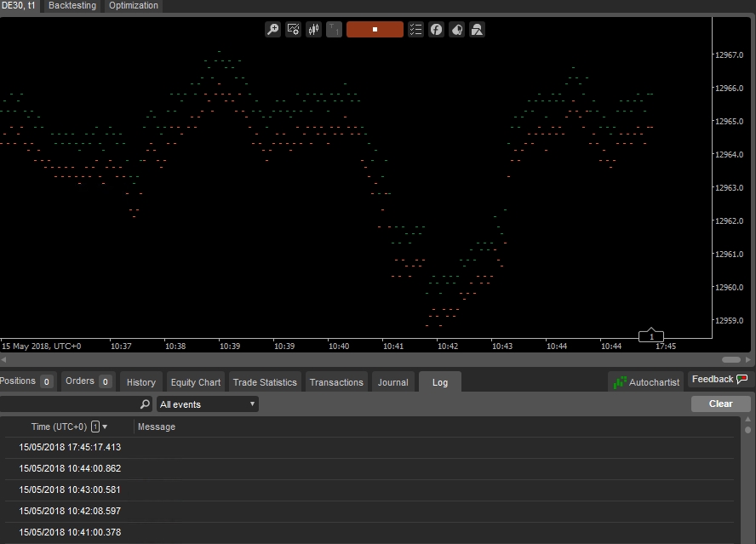Select the Log tab
The height and width of the screenshot is (544, 756).
pyautogui.click(x=439, y=382)
